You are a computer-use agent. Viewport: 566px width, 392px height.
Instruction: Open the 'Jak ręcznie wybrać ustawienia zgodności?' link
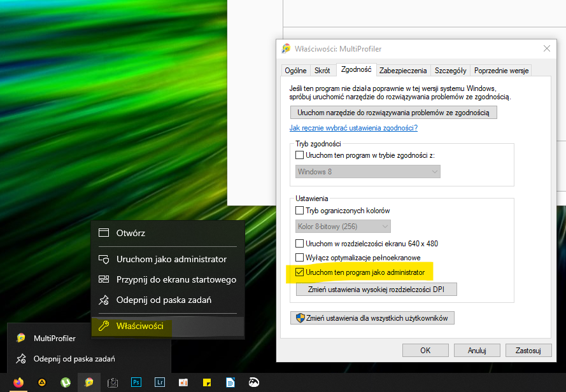pyautogui.click(x=353, y=128)
